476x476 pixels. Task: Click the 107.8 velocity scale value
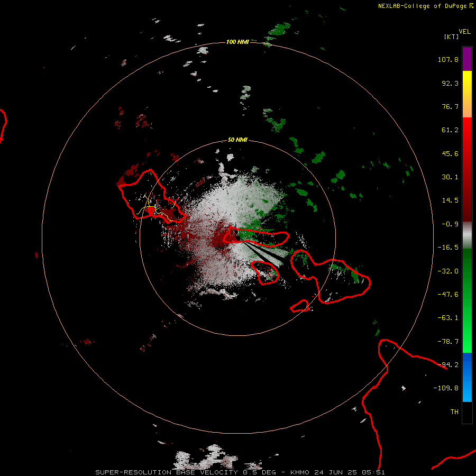tap(448, 59)
